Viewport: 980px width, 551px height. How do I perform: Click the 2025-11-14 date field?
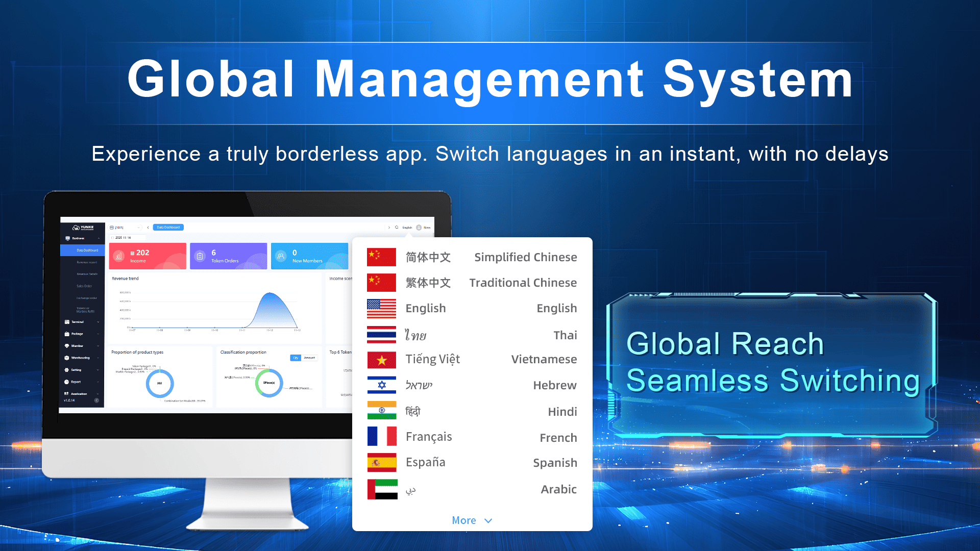click(x=124, y=238)
